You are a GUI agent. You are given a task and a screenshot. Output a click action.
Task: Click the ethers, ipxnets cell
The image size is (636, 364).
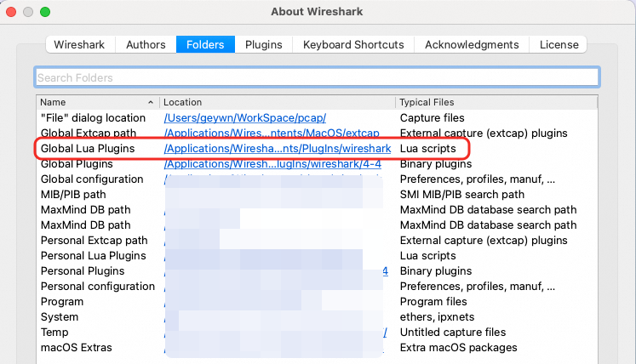[437, 317]
